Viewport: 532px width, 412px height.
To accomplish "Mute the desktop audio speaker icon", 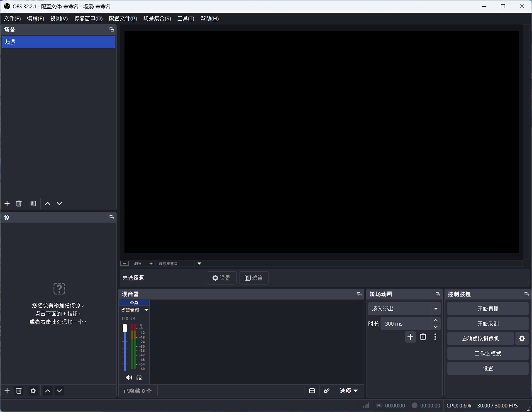I will pyautogui.click(x=129, y=378).
